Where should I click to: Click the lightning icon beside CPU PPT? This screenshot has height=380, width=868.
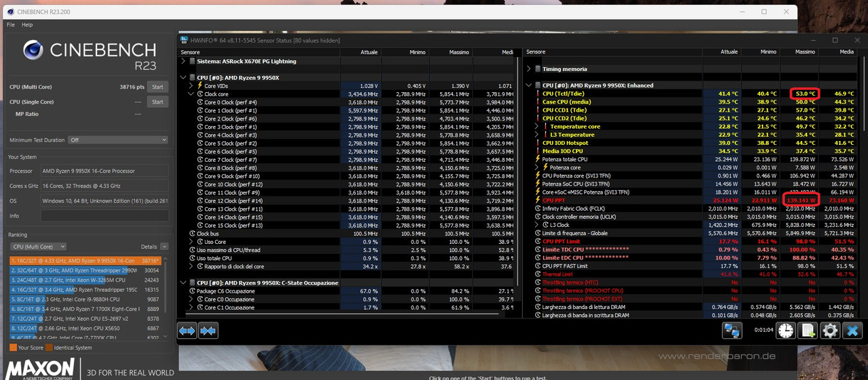point(536,200)
